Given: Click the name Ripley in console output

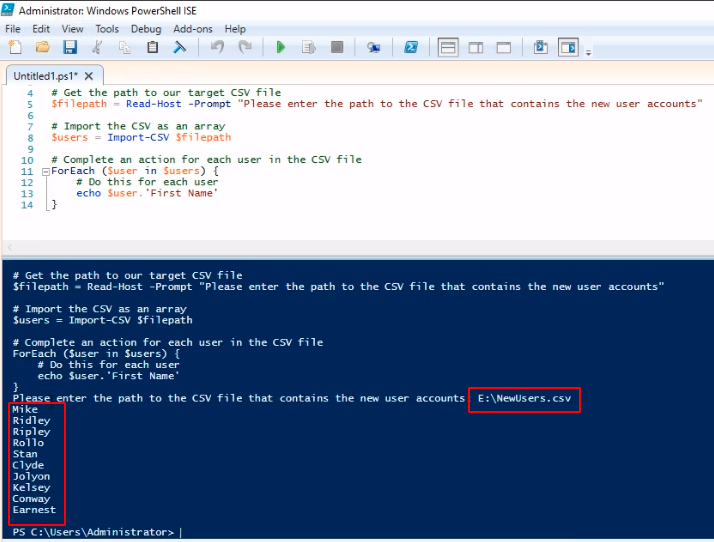Looking at the screenshot, I should (x=31, y=432).
